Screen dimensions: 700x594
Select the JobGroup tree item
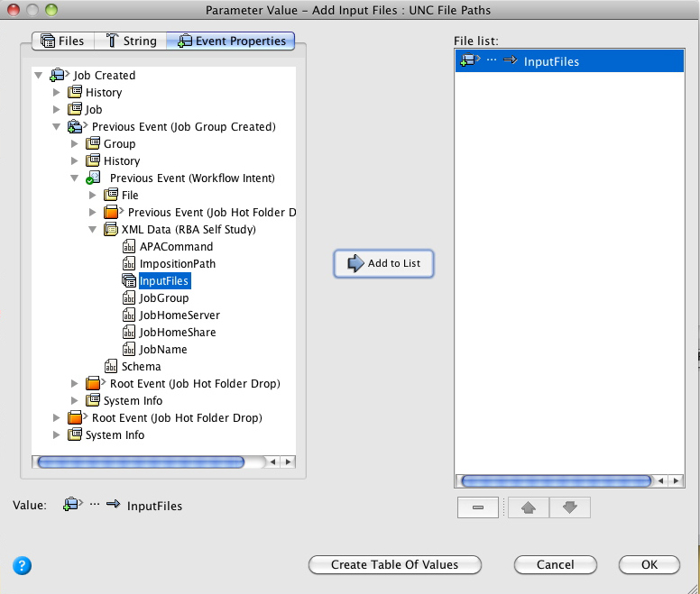pyautogui.click(x=164, y=297)
